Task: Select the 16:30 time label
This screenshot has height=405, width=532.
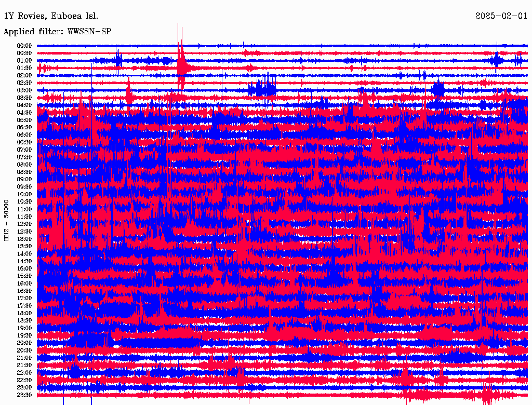Action: 24,291
